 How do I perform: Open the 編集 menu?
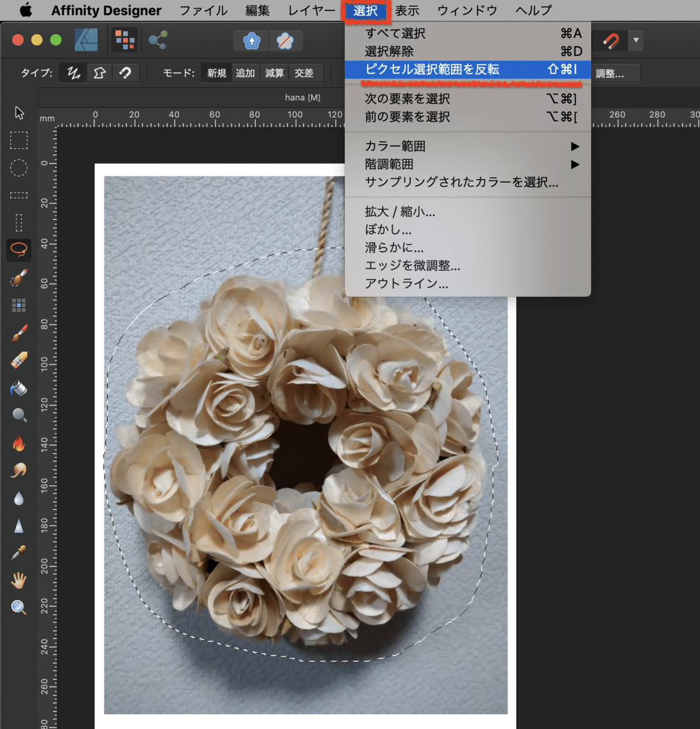coord(257,11)
